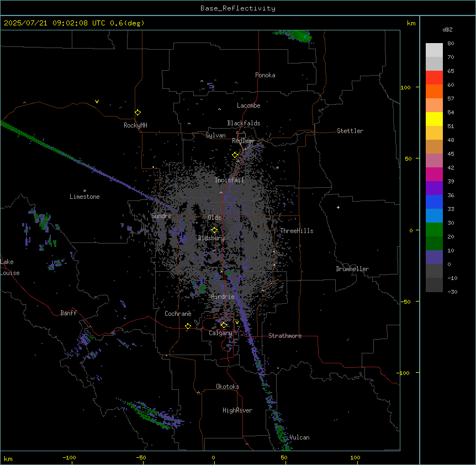Select the Blackfalds town label

tap(244, 123)
